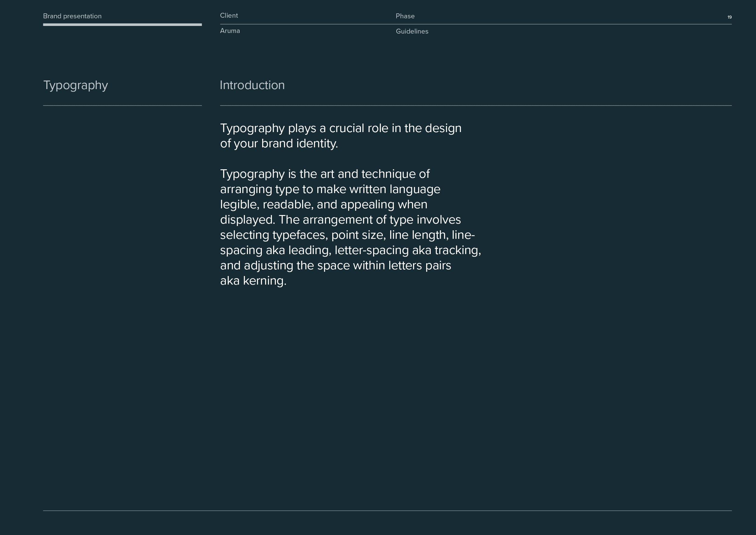756x535 pixels.
Task: Select the 'Client' label in header
Action: click(x=229, y=16)
